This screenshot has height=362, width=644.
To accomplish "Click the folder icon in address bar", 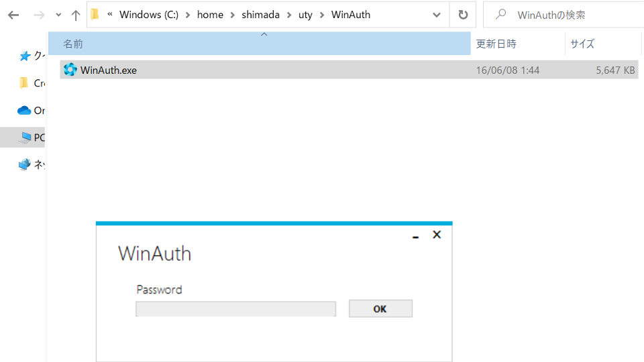I will [95, 14].
